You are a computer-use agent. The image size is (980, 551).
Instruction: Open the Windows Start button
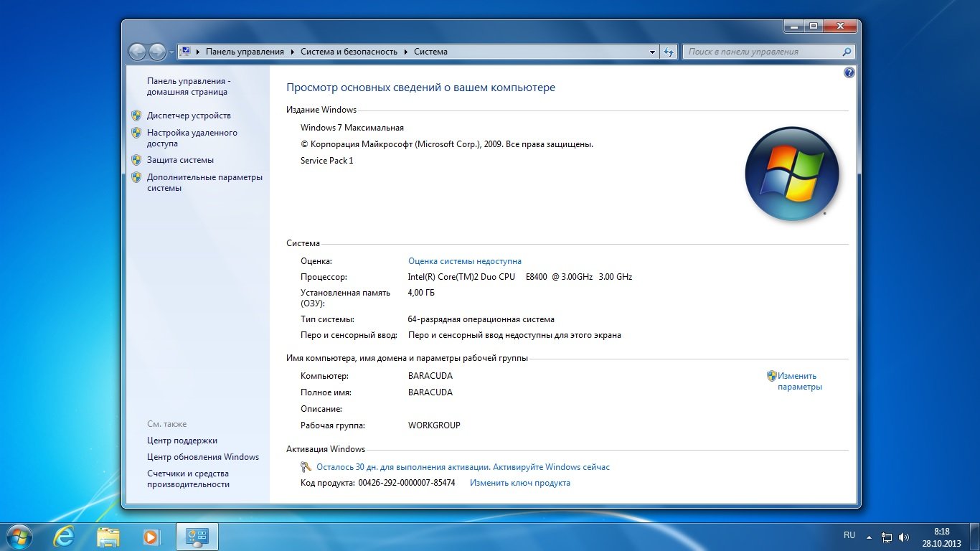(x=19, y=536)
